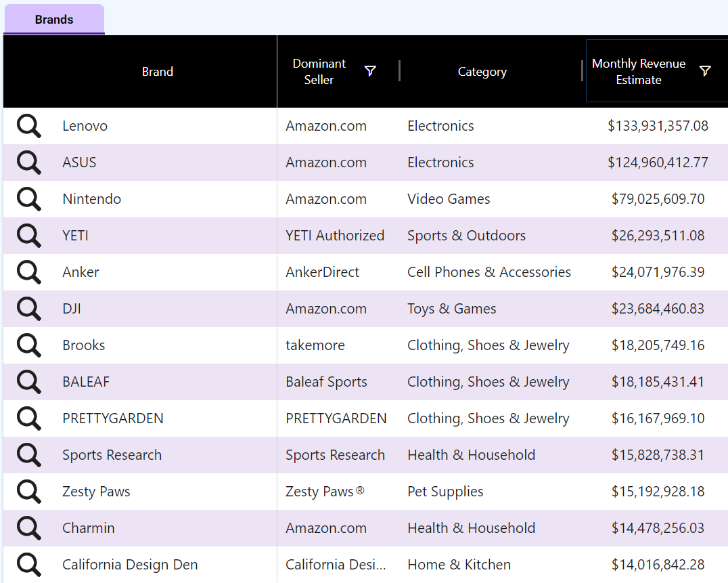This screenshot has height=583, width=728.
Task: Click Charmin revenue $14,478,256.03
Action: (x=658, y=528)
